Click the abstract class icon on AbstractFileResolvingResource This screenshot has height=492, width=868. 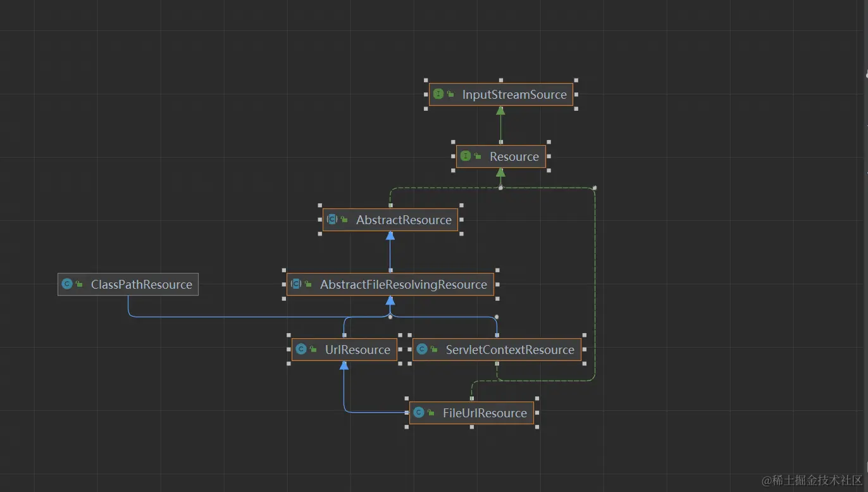(295, 284)
